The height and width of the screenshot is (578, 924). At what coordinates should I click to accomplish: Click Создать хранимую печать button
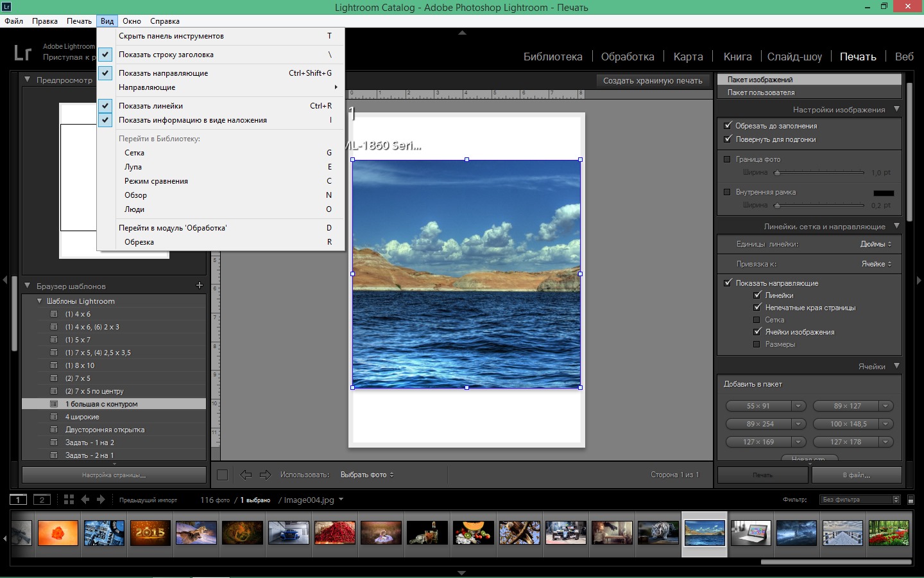click(x=653, y=81)
